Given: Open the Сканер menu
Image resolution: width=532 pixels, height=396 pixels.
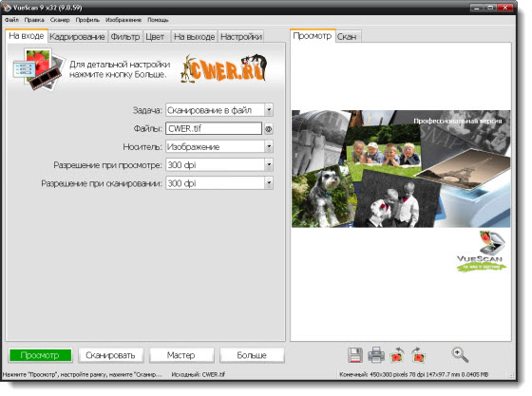Looking at the screenshot, I should coord(60,20).
